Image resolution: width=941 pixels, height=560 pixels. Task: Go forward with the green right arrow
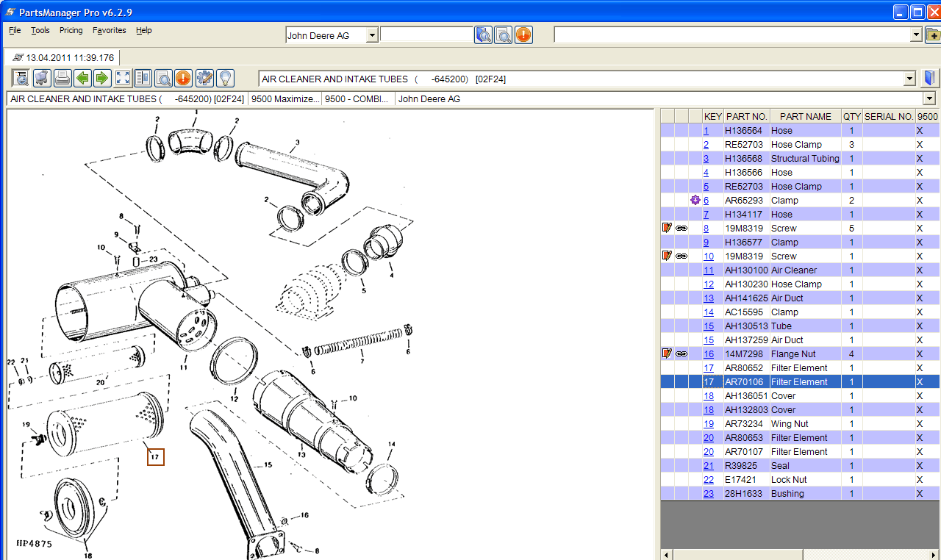pos(102,78)
